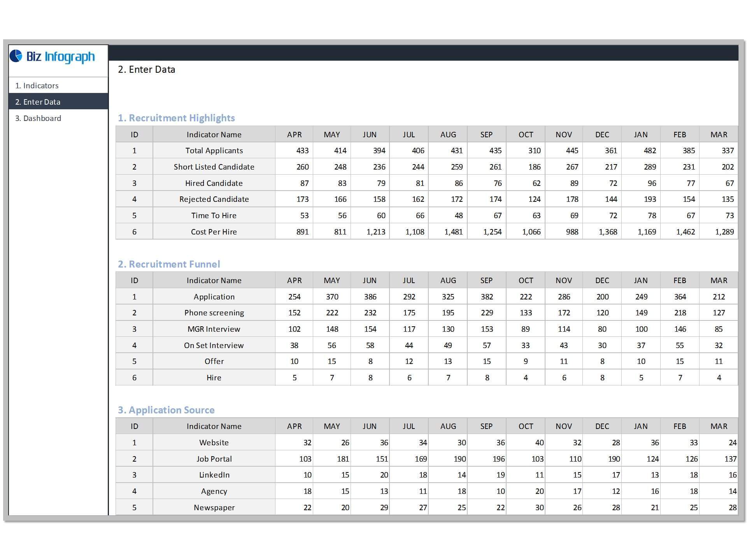This screenshot has width=747, height=560.
Task: Click the Biz Infograph logo
Action: 52,57
